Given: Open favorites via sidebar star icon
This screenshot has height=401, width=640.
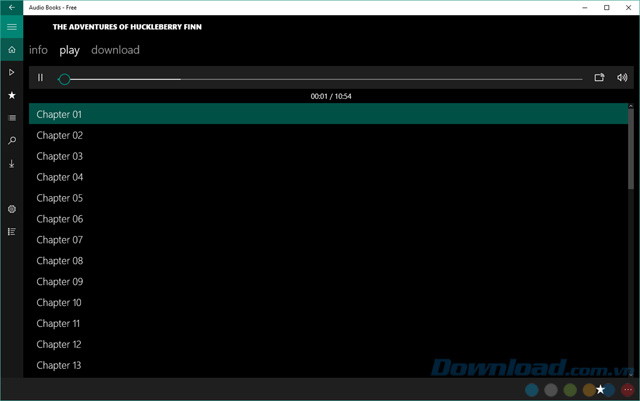Looking at the screenshot, I should point(11,95).
